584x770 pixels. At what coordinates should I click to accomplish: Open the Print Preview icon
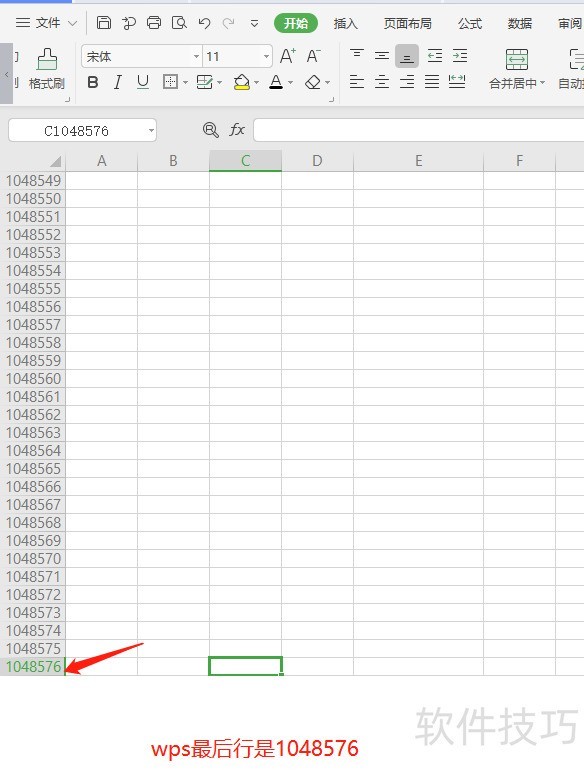click(x=179, y=23)
